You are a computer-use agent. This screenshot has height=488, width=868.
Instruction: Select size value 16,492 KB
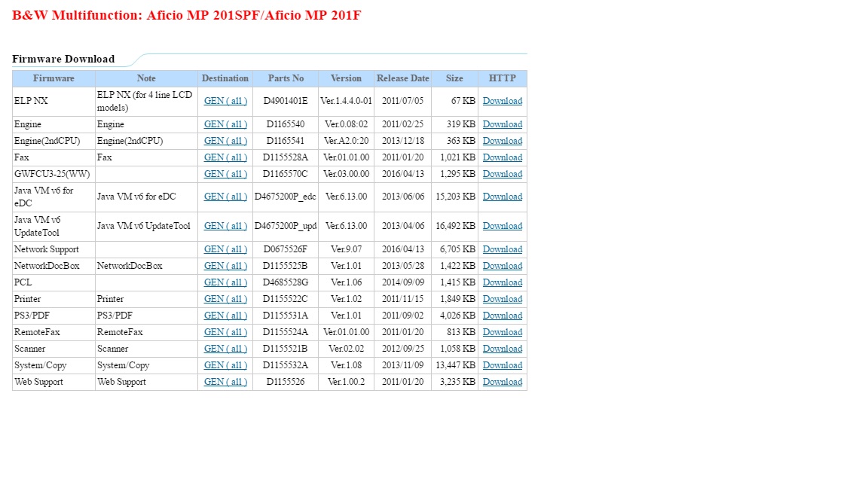(456, 226)
